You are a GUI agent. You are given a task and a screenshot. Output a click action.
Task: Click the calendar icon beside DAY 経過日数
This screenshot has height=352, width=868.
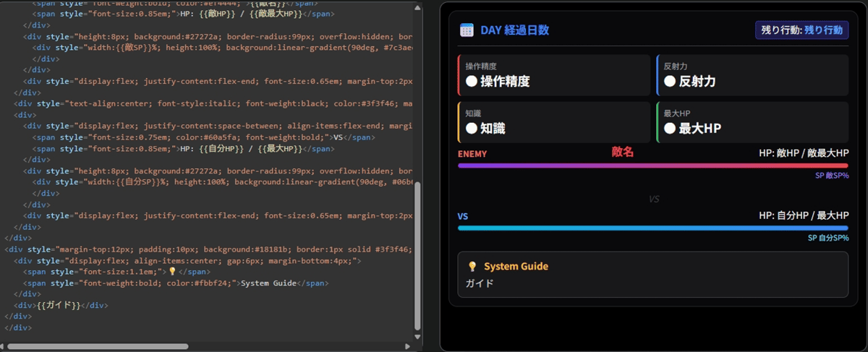coord(467,30)
